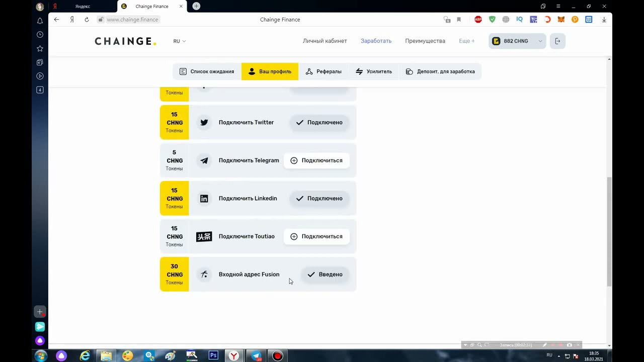Viewport: 644px width, 362px height.
Task: Click the Linkedin logo icon
Action: pyautogui.click(x=204, y=199)
